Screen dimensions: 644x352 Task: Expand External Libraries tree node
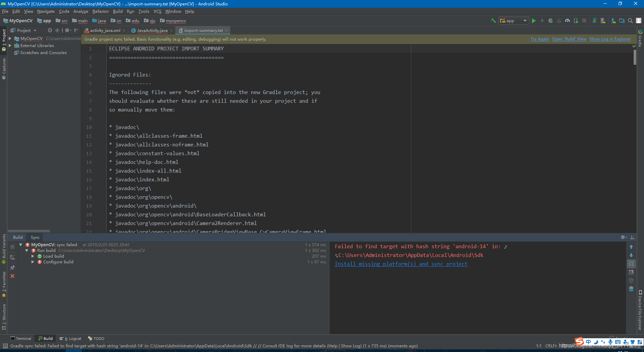(10, 46)
